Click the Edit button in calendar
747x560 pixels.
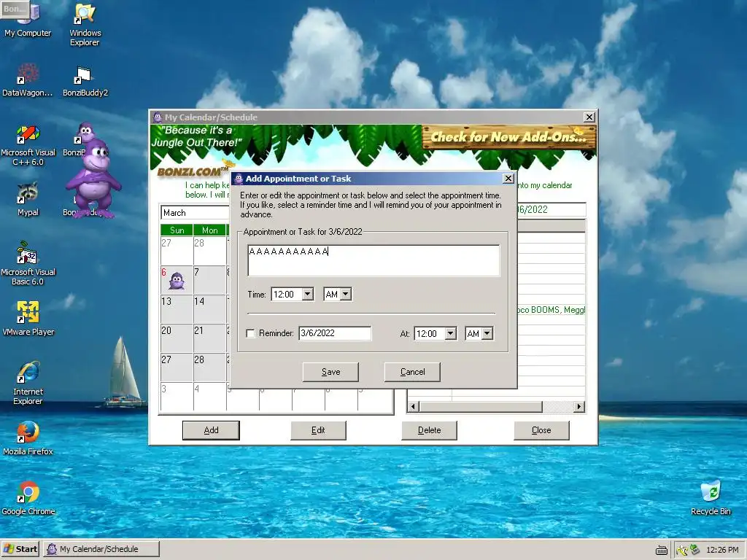pyautogui.click(x=318, y=430)
